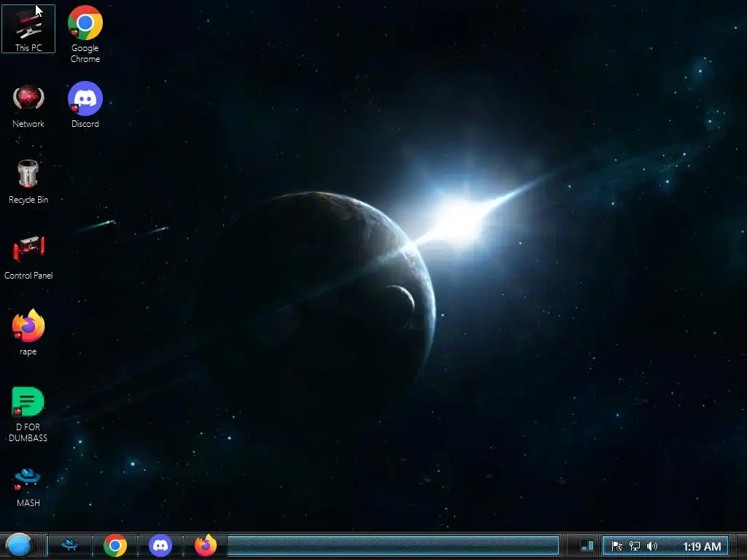Viewport: 747px width, 560px height.
Task: Select the Control Panel desktop icon
Action: [28, 257]
